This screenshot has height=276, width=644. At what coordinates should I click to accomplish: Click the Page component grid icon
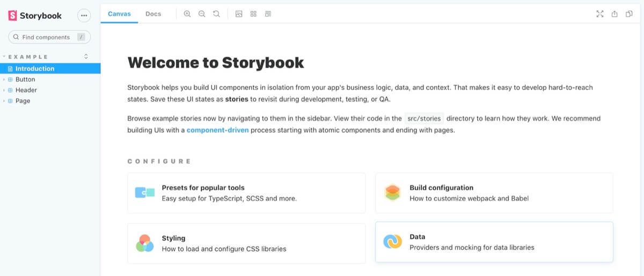(10, 101)
